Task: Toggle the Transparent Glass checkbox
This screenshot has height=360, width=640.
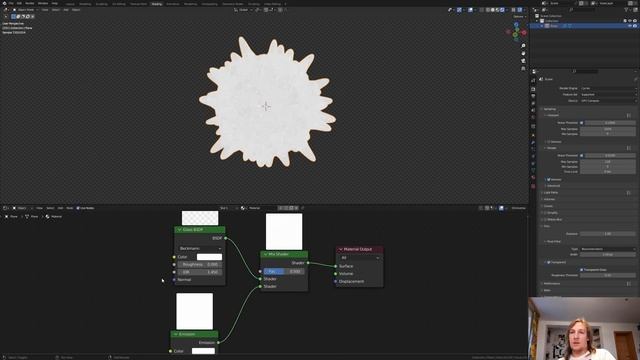Action: tap(582, 270)
